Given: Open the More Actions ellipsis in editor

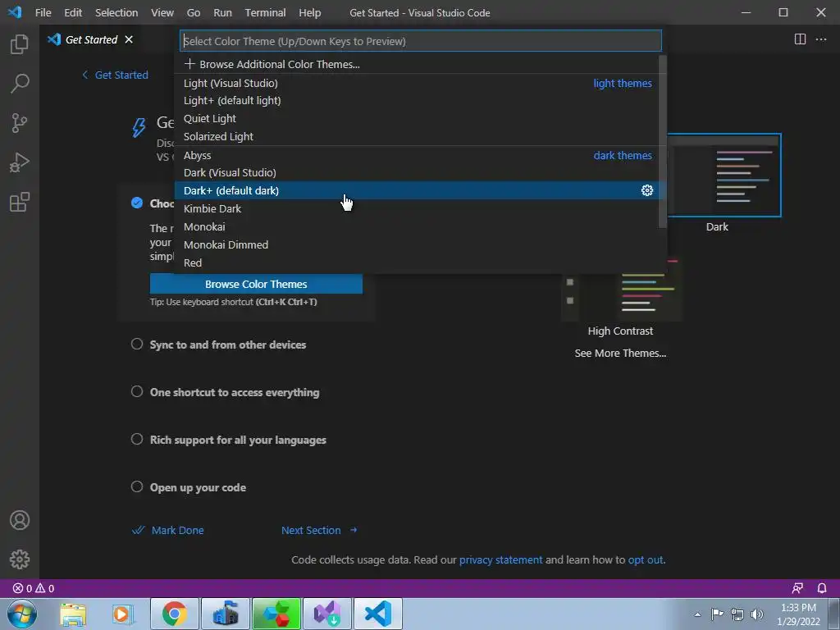Looking at the screenshot, I should 820,39.
